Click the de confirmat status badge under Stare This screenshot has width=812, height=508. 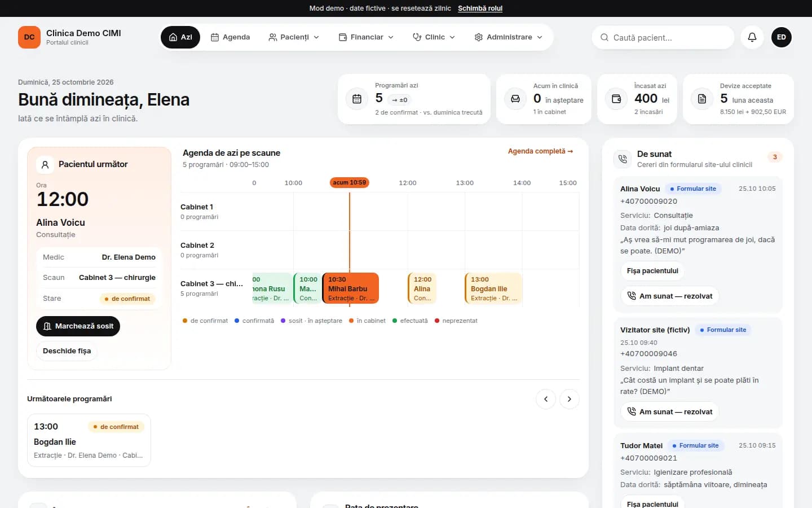tap(127, 299)
